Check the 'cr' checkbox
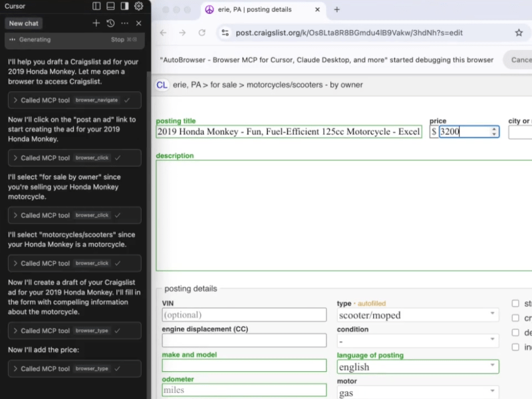Image resolution: width=532 pixels, height=399 pixels. pos(515,318)
